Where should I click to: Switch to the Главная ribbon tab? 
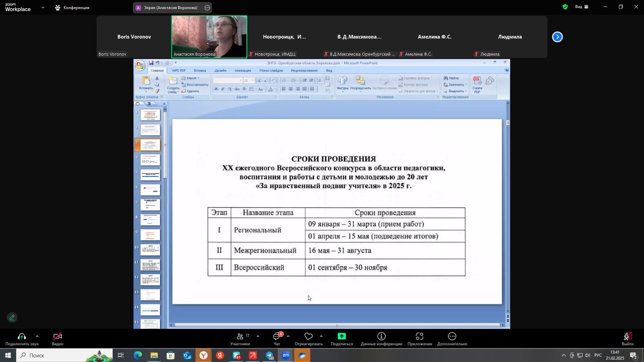[157, 70]
